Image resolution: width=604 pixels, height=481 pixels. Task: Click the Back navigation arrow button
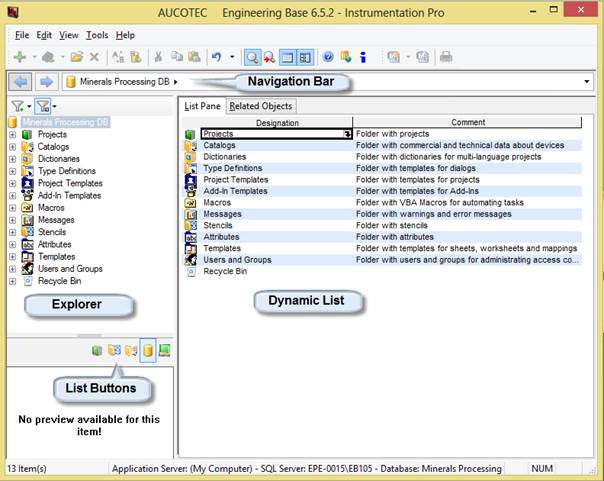click(20, 82)
